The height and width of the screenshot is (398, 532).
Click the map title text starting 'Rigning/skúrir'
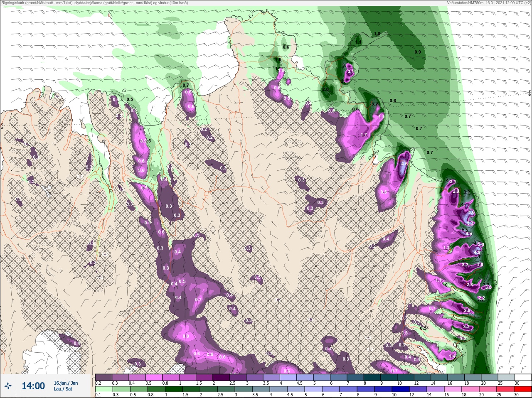[x=94, y=3]
